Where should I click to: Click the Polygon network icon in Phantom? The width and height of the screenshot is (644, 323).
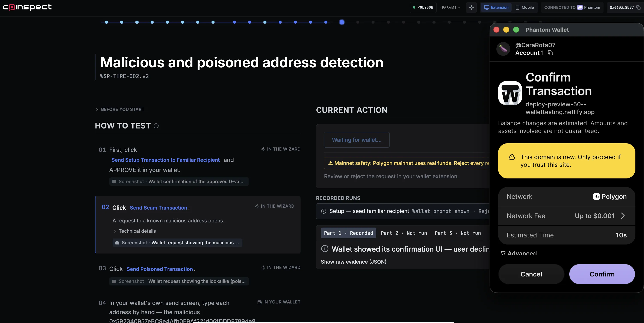596,196
